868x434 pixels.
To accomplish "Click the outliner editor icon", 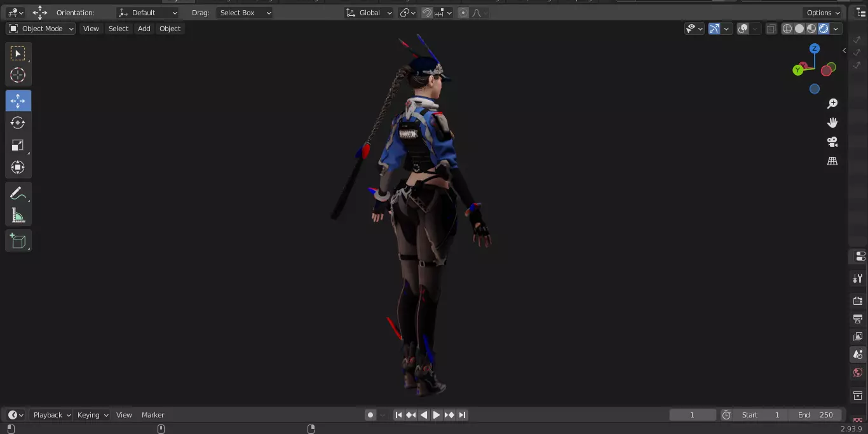I will pos(861,13).
